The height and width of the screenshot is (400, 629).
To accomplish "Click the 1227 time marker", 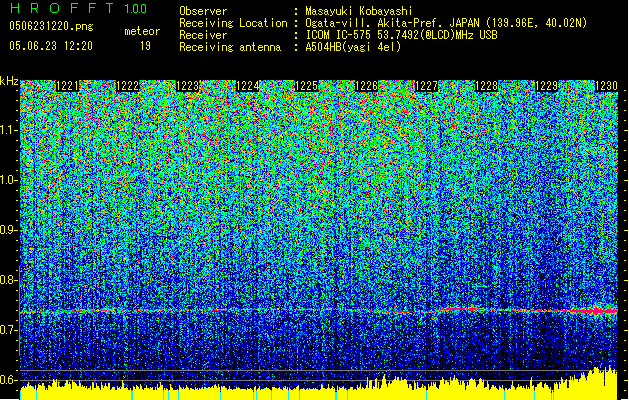I will point(426,86).
